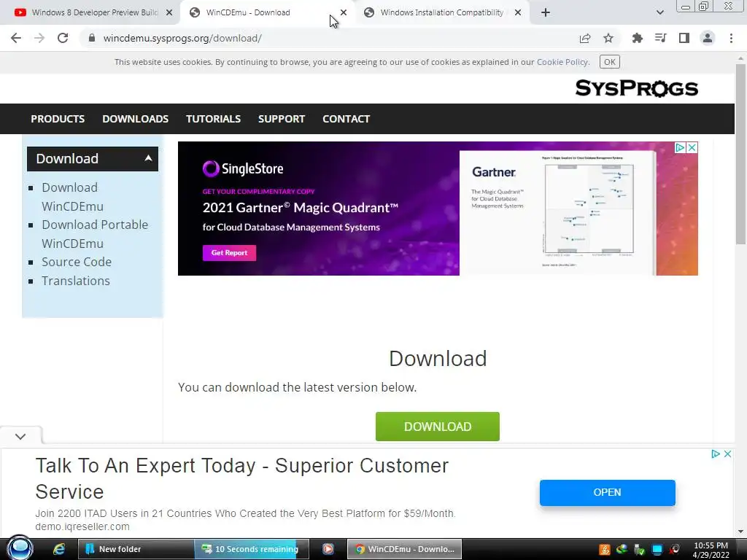This screenshot has height=560, width=747.
Task: Open the PRODUCTS menu
Action: pos(58,119)
